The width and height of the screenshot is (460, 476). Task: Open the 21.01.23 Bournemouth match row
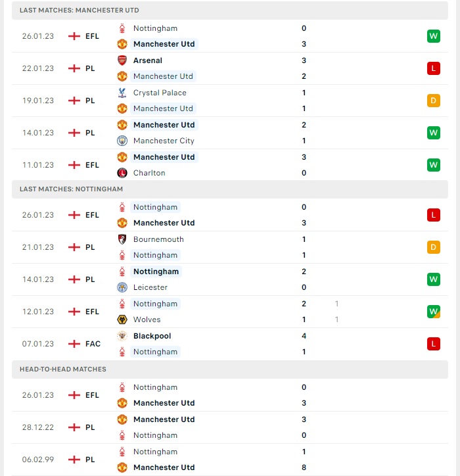pyautogui.click(x=230, y=247)
